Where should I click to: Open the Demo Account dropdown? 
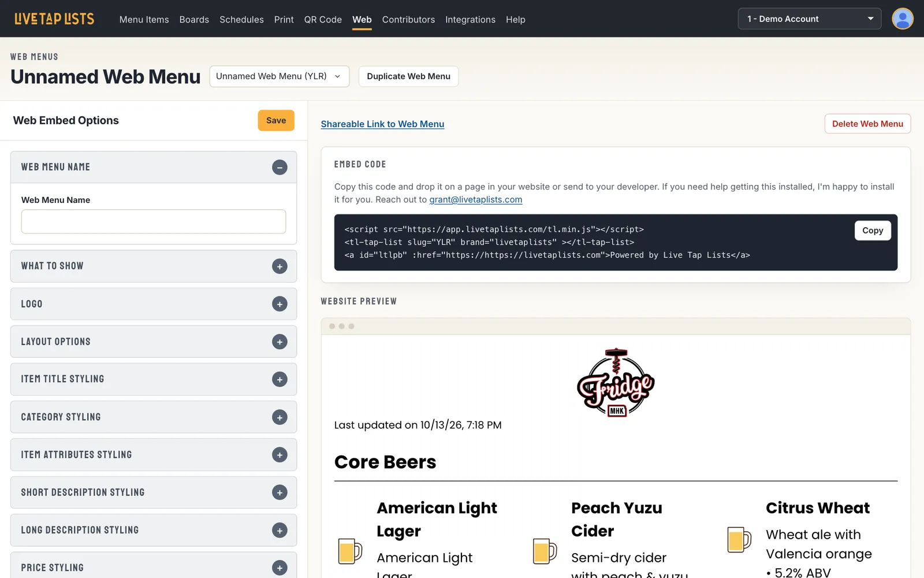[x=809, y=18]
